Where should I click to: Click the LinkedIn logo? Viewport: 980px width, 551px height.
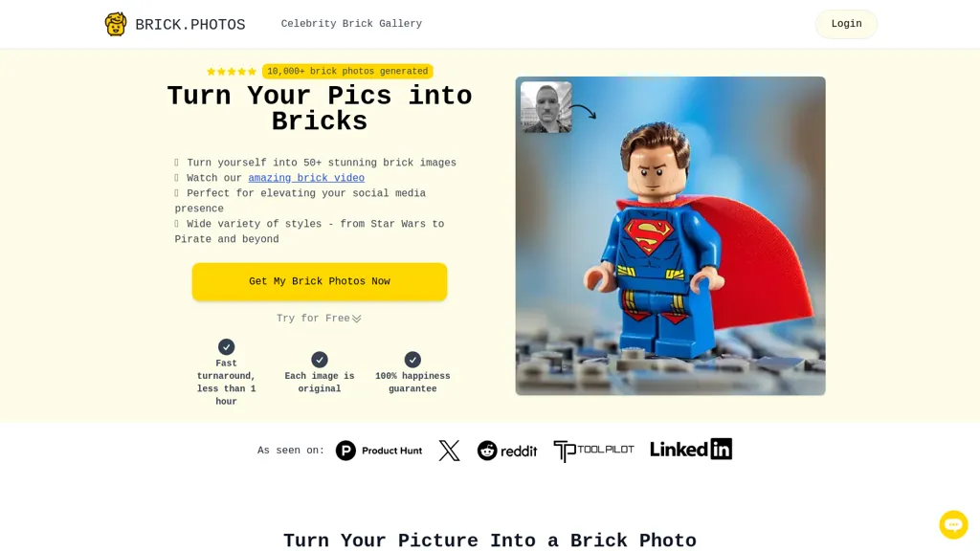[691, 450]
